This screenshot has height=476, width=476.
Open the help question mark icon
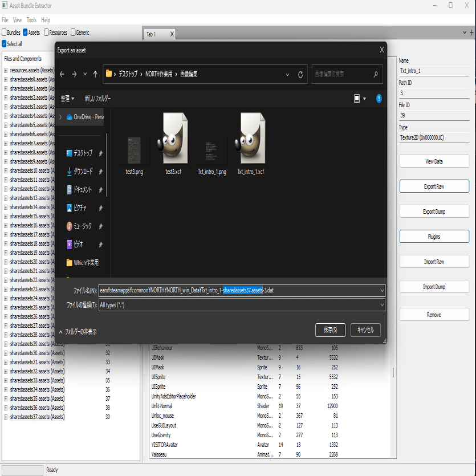tap(379, 99)
